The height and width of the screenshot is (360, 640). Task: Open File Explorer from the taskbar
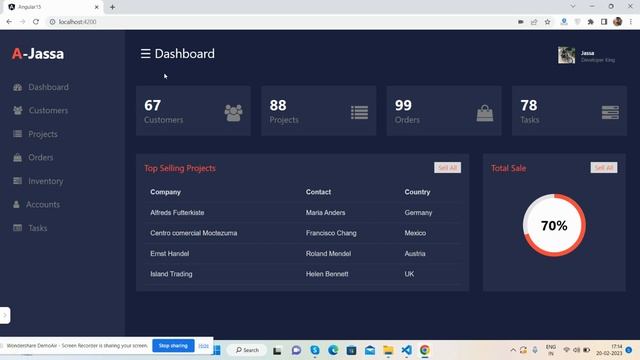tap(388, 350)
